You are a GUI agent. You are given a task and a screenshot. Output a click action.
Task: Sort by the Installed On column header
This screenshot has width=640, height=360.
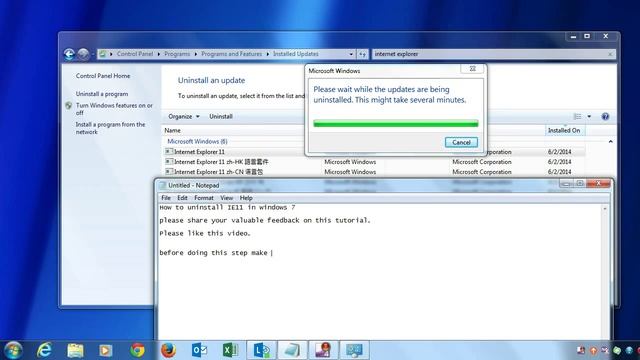pos(564,131)
